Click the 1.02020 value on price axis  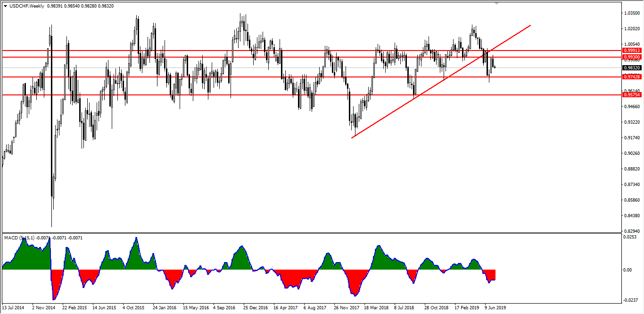point(632,29)
